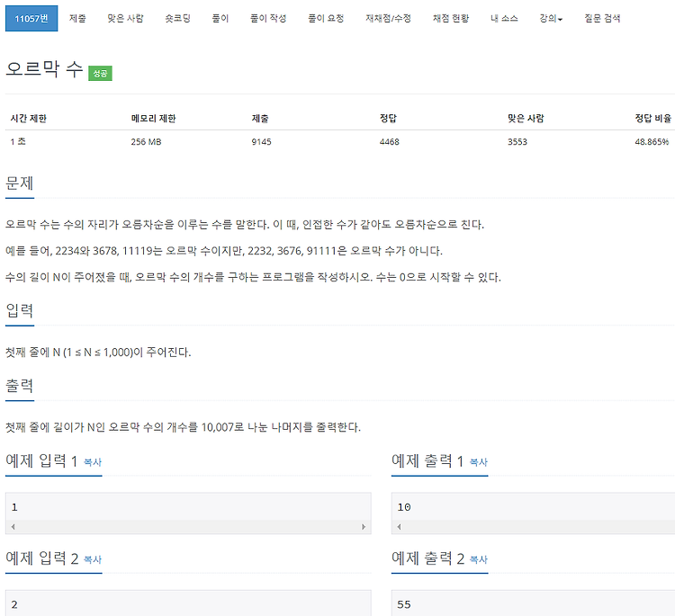Copy example output 1 via 복사
Image resolution: width=675 pixels, height=616 pixels.
click(478, 462)
